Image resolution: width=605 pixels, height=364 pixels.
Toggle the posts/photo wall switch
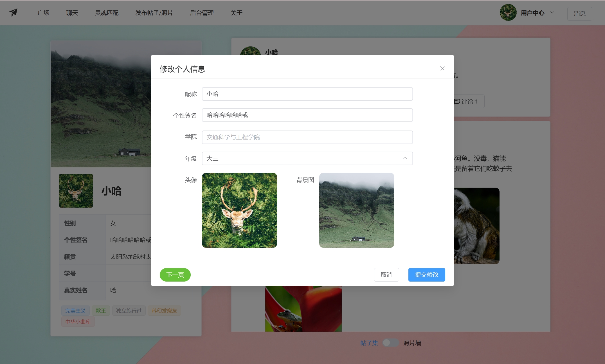[390, 343]
